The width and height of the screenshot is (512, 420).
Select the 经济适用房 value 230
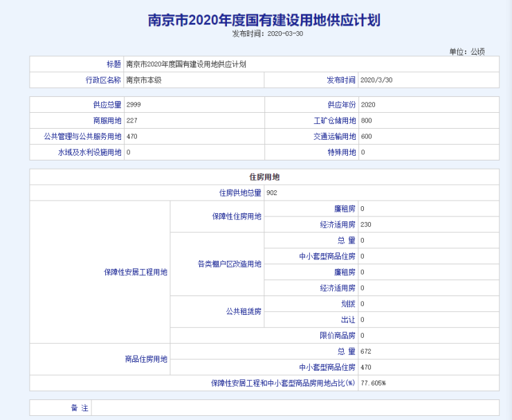click(366, 224)
